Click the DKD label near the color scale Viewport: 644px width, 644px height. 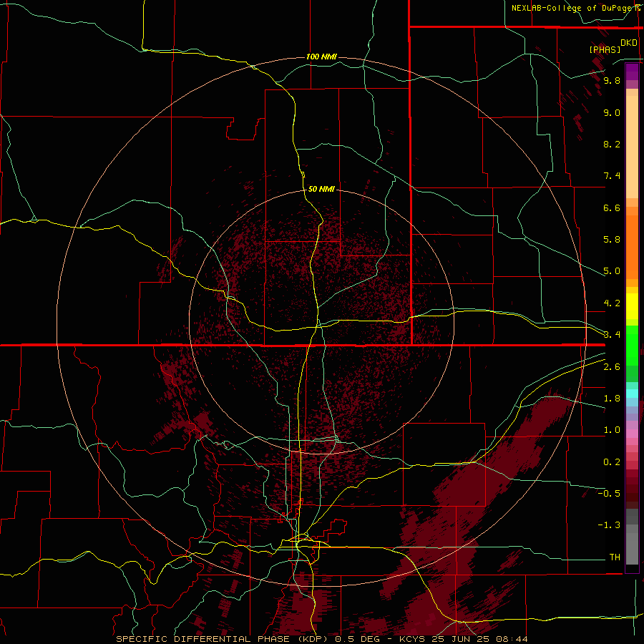click(x=629, y=42)
